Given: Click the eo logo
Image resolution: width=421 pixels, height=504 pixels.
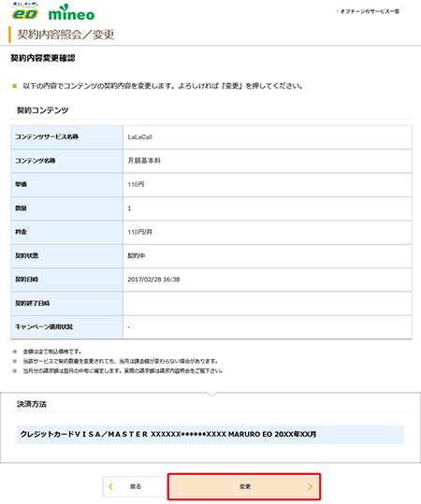Looking at the screenshot, I should 25,11.
